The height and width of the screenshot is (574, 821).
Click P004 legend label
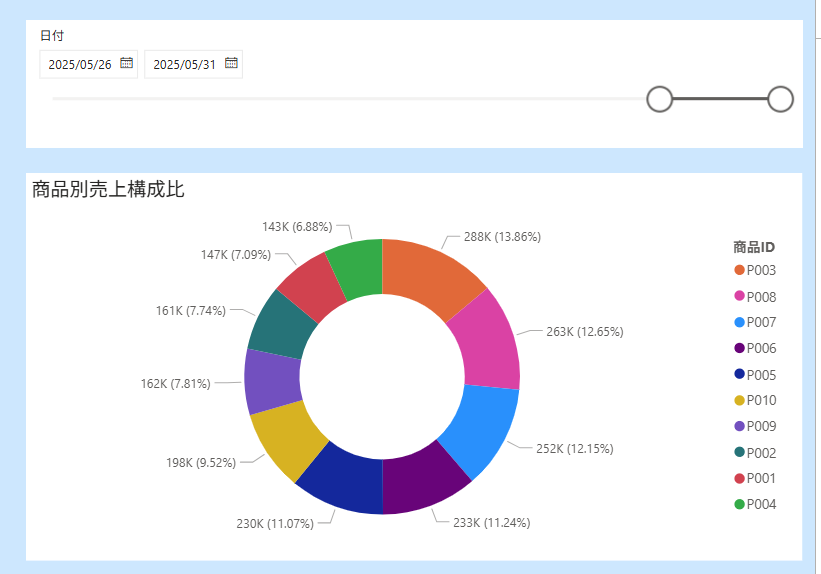[761, 504]
